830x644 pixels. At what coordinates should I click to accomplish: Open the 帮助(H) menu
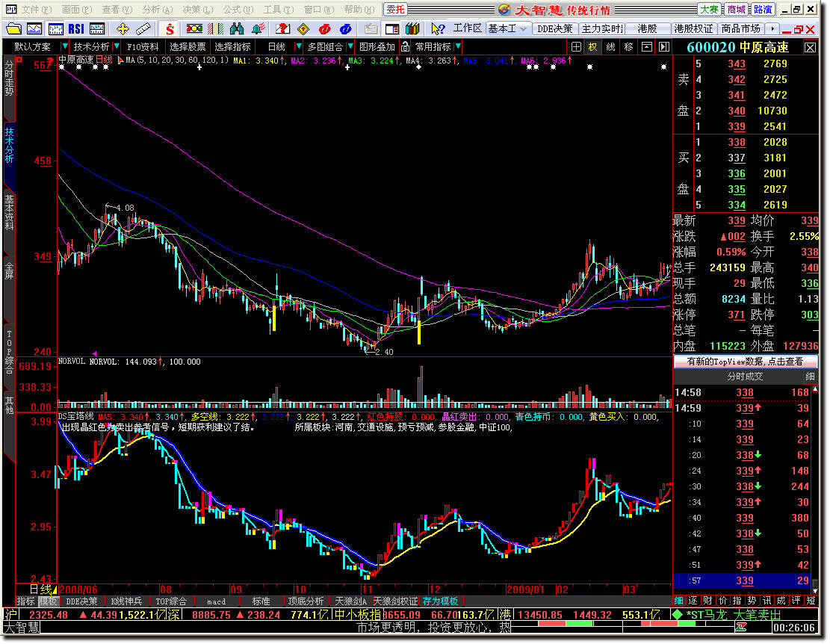[359, 10]
